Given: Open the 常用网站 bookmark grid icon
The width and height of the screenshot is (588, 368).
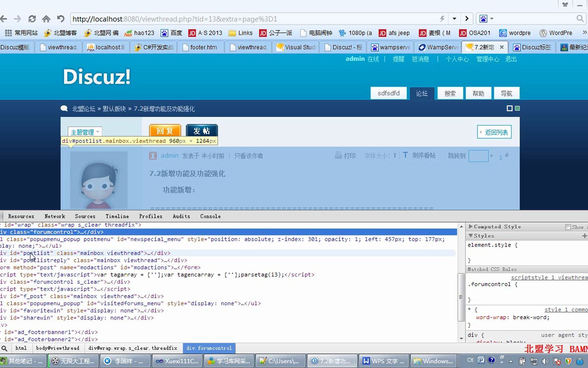Looking at the screenshot, I should coord(9,33).
